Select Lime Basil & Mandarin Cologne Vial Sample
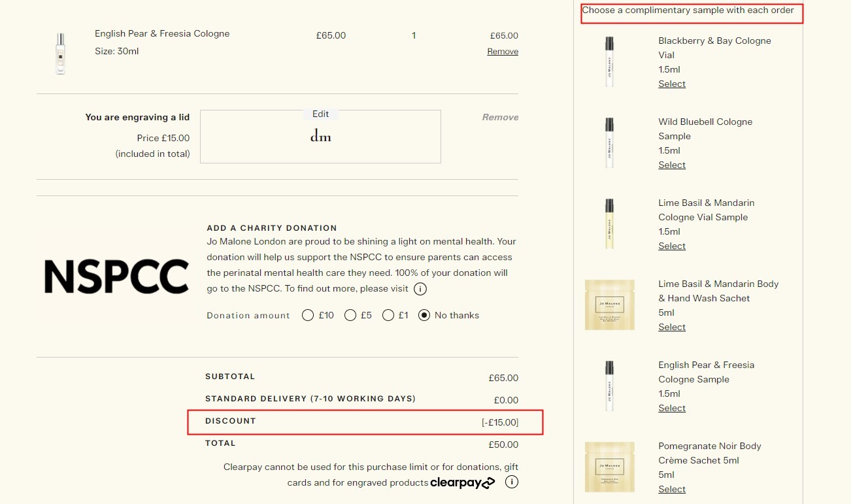The width and height of the screenshot is (851, 504). point(672,246)
